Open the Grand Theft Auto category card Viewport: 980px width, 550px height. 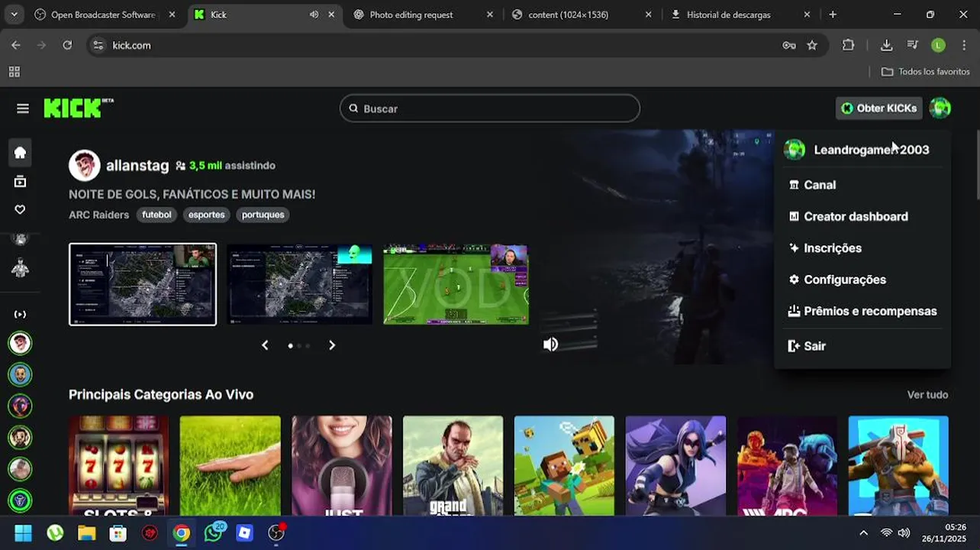453,465
